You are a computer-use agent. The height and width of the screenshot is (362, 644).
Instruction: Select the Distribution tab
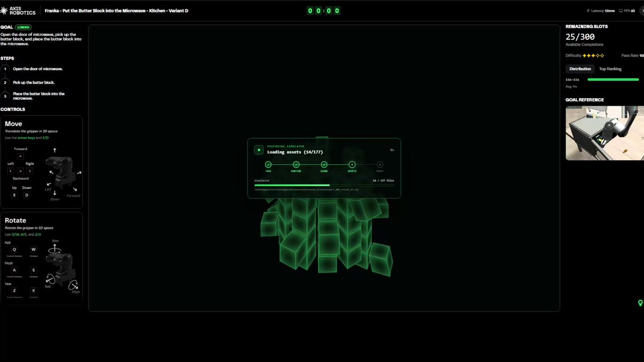click(x=580, y=69)
